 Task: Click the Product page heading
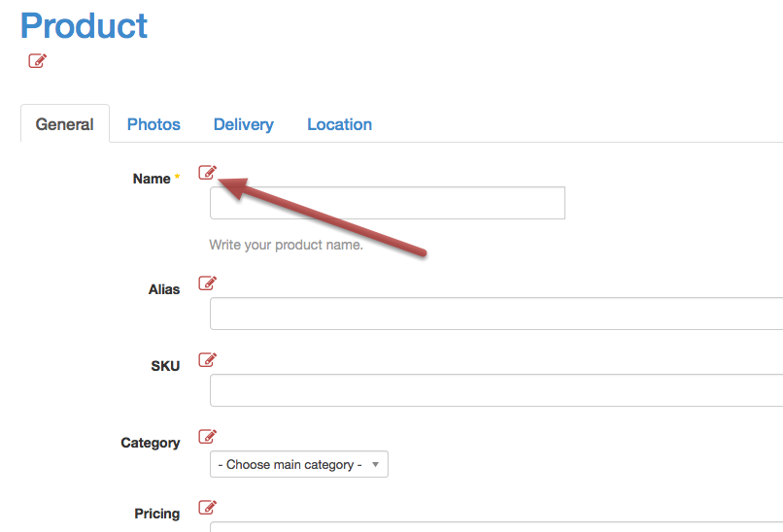84,25
